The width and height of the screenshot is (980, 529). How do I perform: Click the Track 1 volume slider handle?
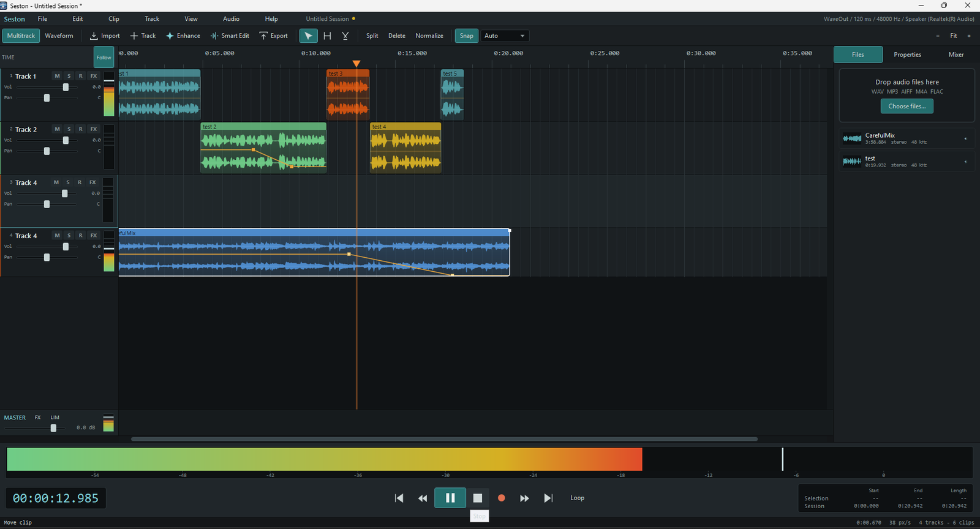(x=66, y=87)
